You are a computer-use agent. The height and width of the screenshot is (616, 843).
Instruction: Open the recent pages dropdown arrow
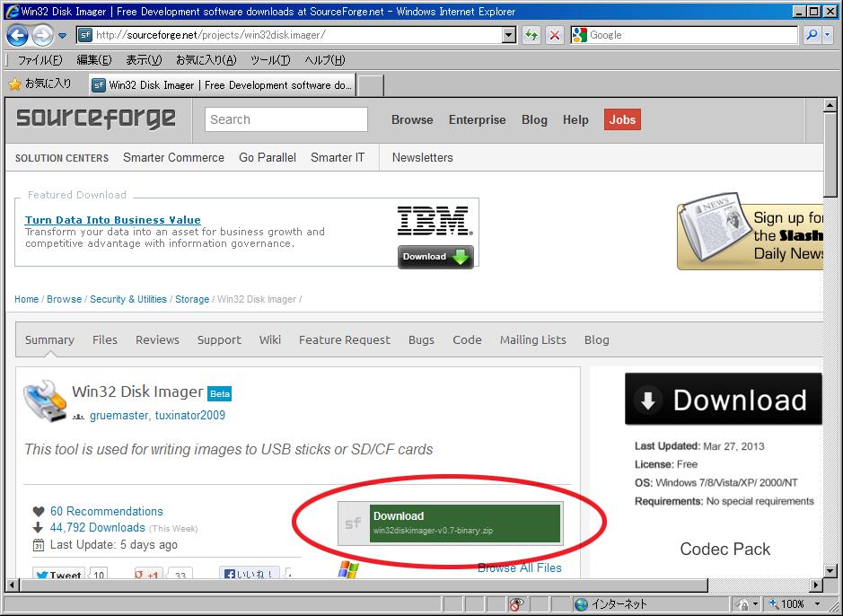click(x=62, y=36)
